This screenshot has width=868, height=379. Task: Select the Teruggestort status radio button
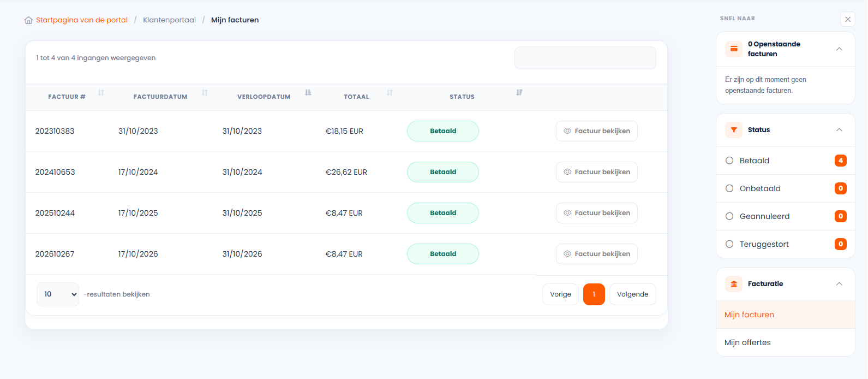point(729,244)
